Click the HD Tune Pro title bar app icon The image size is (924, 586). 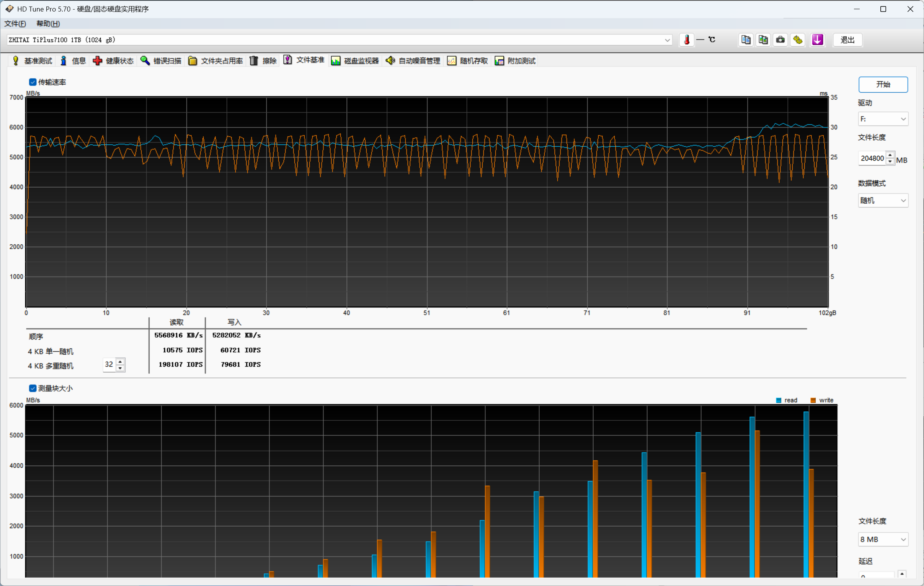pyautogui.click(x=9, y=9)
